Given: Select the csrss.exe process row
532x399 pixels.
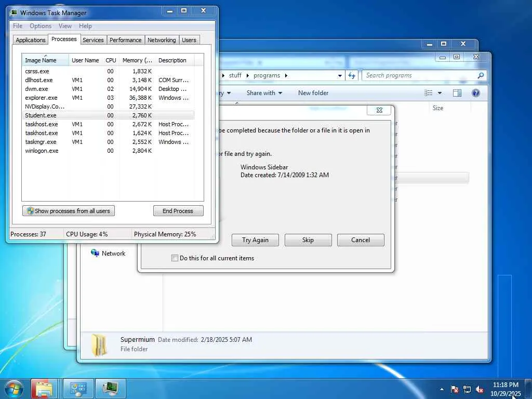Looking at the screenshot, I should coord(108,71).
